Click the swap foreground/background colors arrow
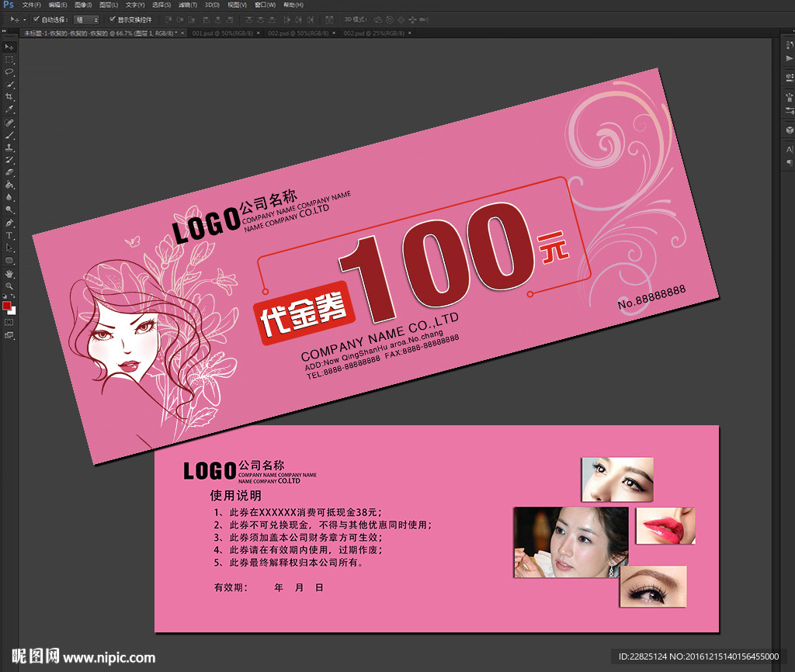The image size is (795, 672). [x=13, y=297]
